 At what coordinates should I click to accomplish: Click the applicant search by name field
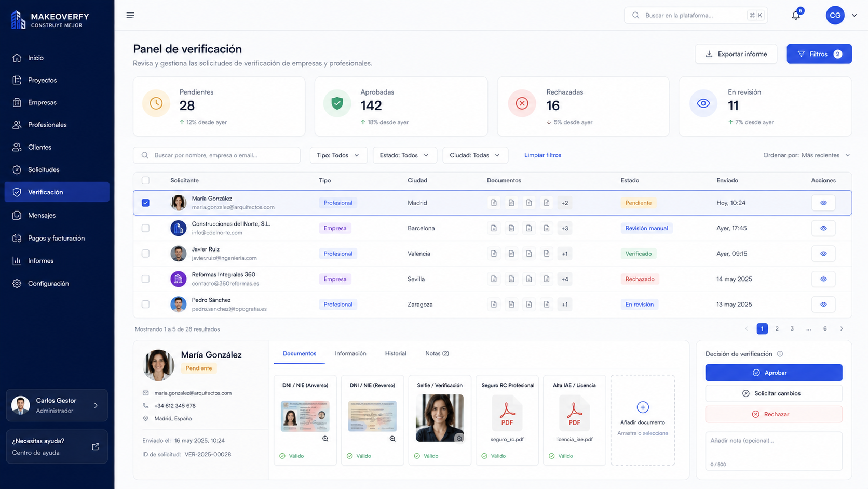(x=217, y=155)
